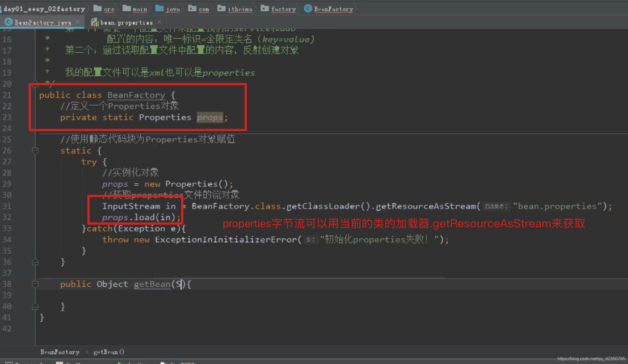Click the getBean method name on line 38
628x364 pixels.
click(152, 284)
